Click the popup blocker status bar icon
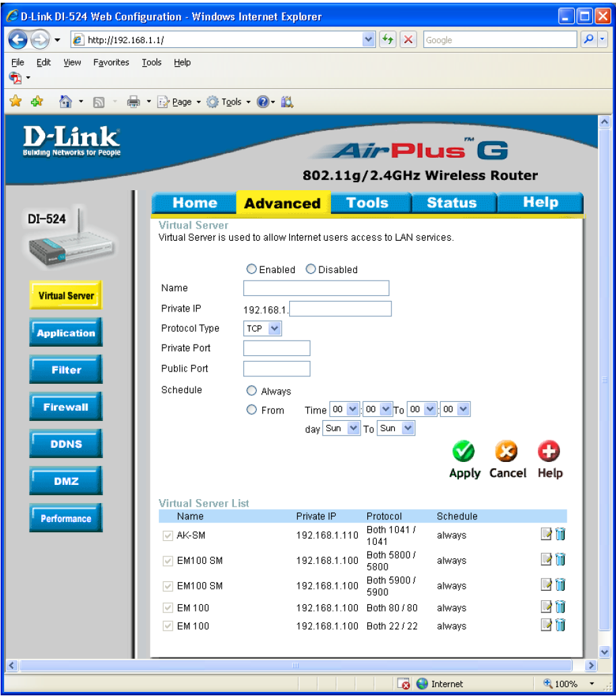Image resolution: width=616 pixels, height=696 pixels. (404, 684)
